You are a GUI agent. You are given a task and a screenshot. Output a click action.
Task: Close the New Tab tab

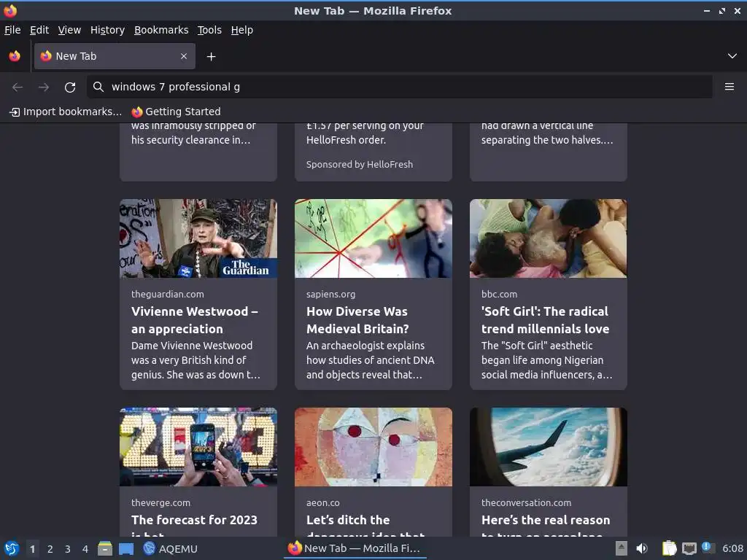coord(184,56)
